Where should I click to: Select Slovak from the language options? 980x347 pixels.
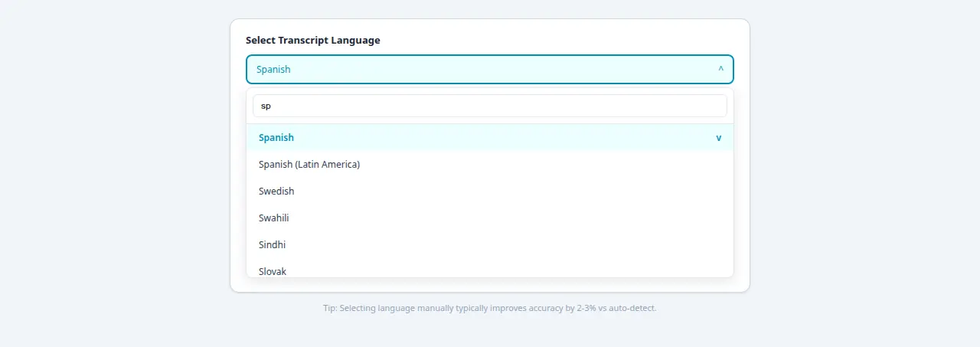[x=489, y=268]
